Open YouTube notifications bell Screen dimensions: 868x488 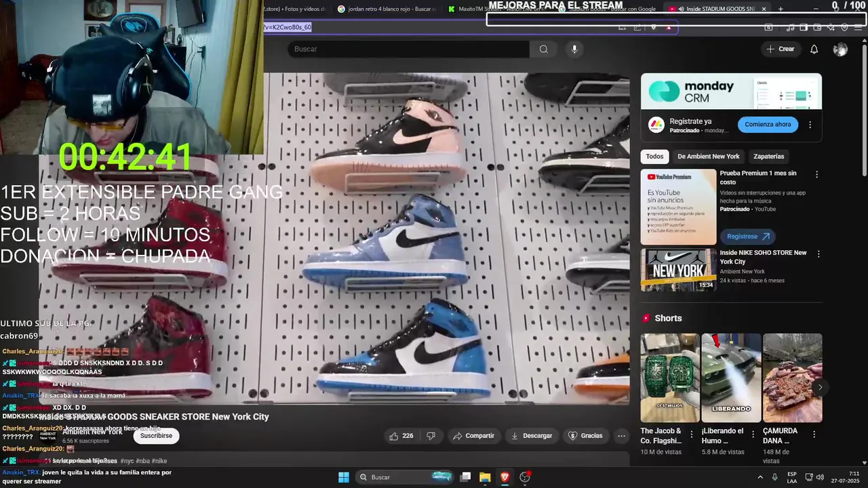814,49
